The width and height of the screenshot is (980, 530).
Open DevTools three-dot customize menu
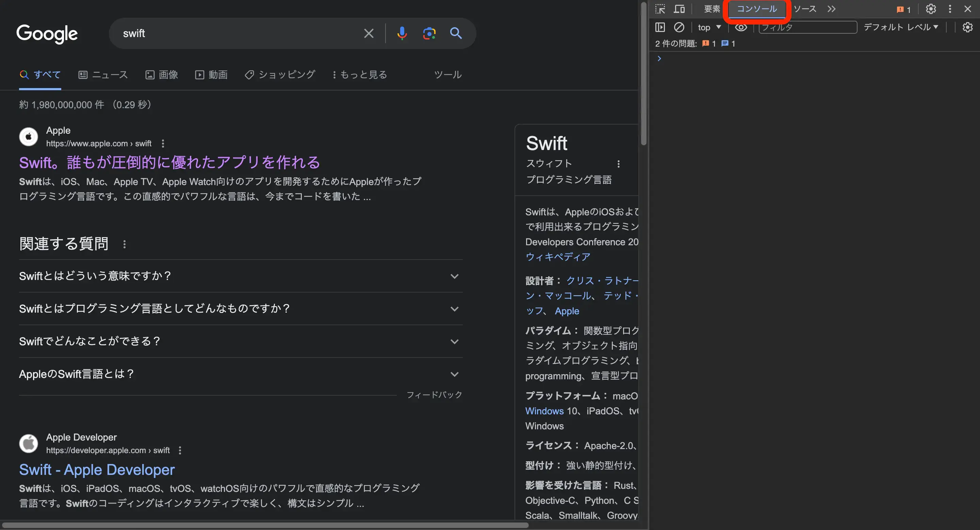click(x=950, y=9)
